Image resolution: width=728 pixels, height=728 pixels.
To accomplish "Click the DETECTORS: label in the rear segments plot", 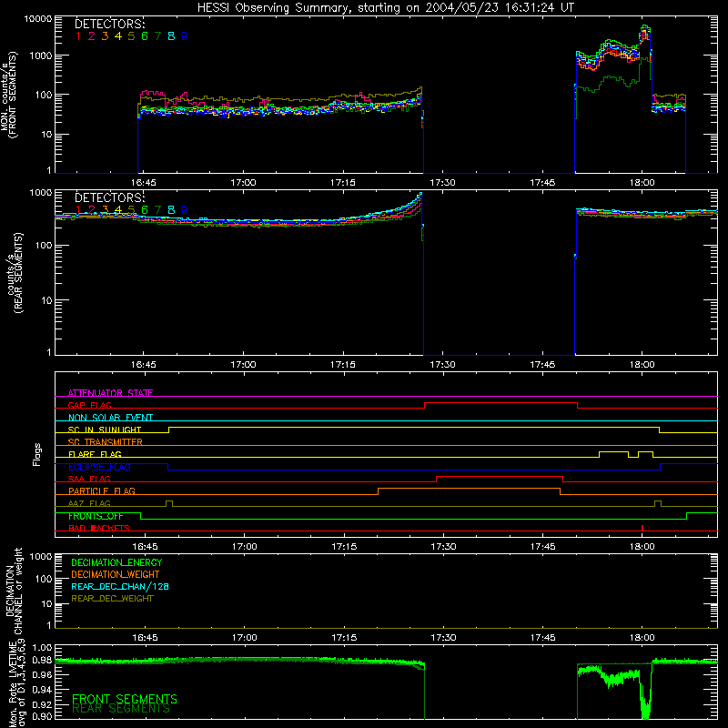I will [x=109, y=197].
